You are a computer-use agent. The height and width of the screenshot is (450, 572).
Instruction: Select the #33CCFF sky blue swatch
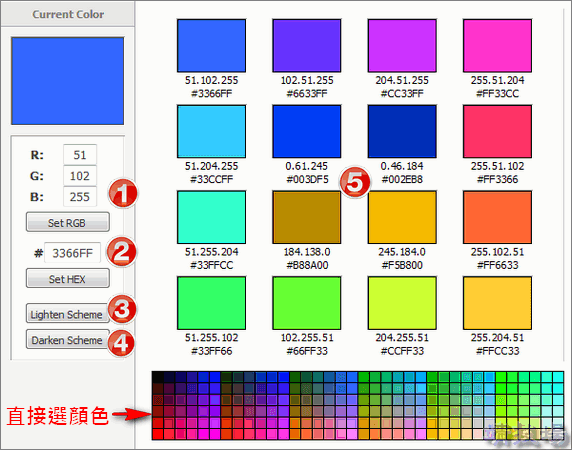[212, 131]
